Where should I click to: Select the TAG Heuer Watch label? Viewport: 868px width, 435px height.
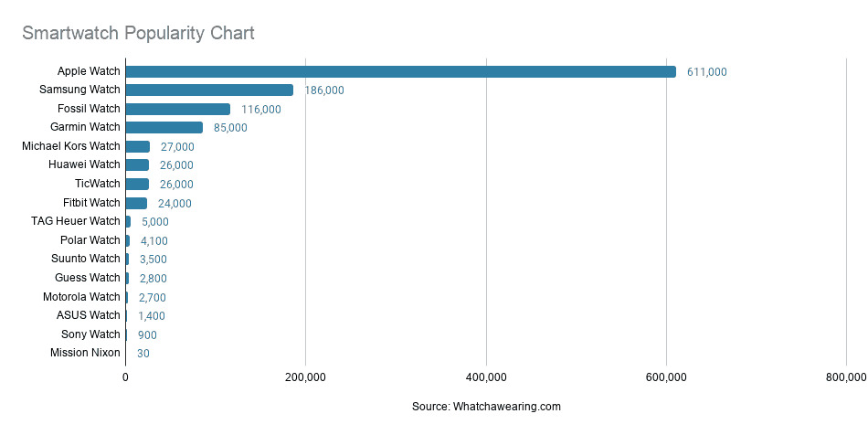coord(76,221)
